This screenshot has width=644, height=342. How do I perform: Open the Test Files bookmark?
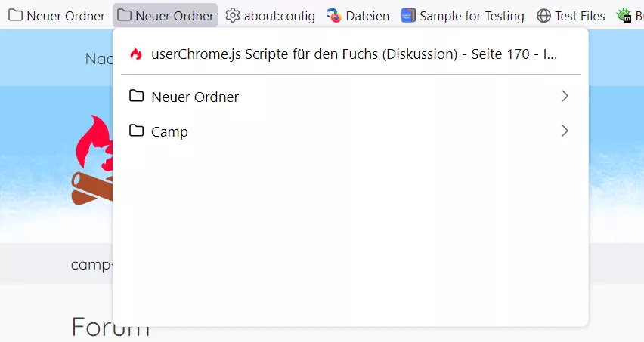(x=571, y=16)
